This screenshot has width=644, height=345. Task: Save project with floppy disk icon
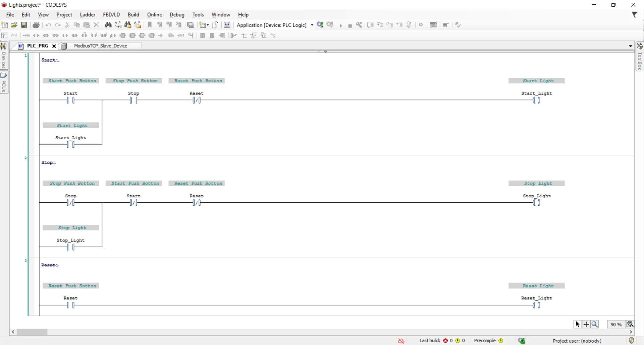[24, 25]
